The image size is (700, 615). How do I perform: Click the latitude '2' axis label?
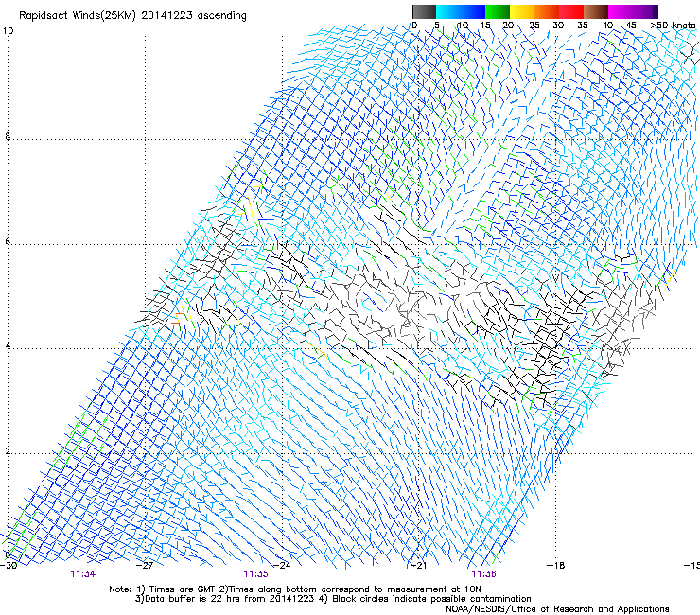[x=8, y=451]
